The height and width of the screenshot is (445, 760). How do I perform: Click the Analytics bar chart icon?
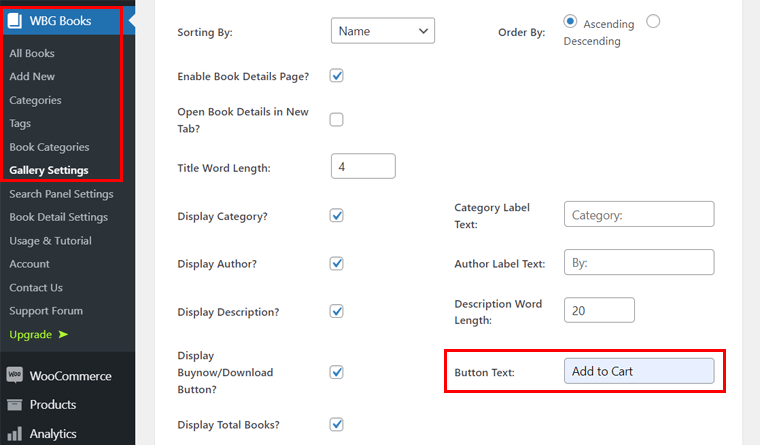15,434
